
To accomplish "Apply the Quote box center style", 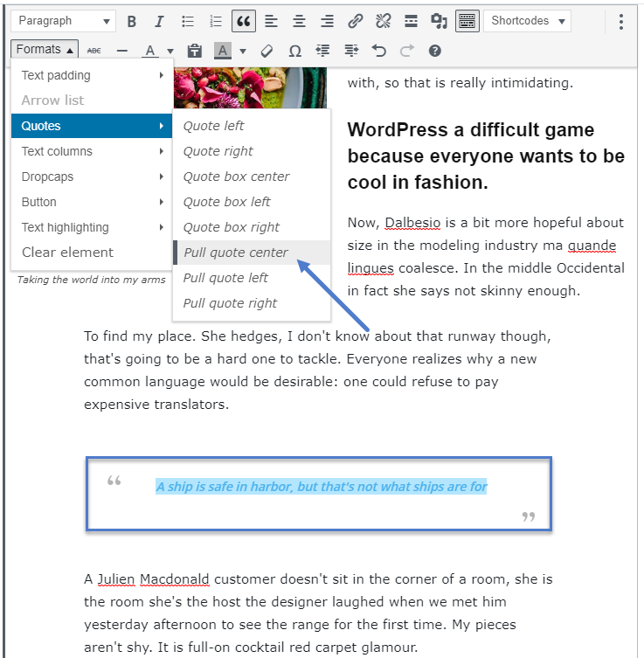I will 252,177.
